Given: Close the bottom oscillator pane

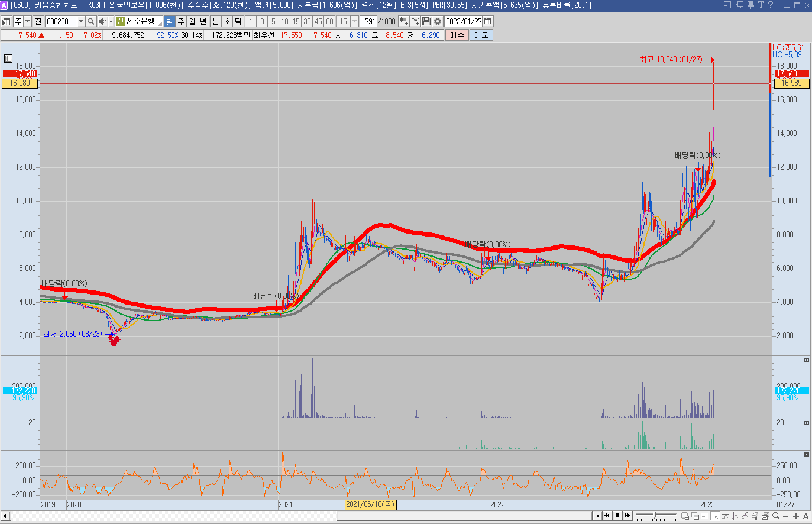Looking at the screenshot, I should click(x=806, y=454).
